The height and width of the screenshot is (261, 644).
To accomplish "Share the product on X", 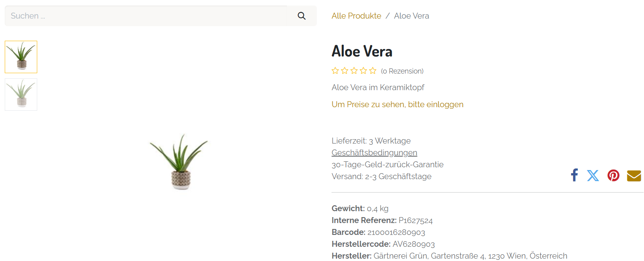I will pos(593,176).
